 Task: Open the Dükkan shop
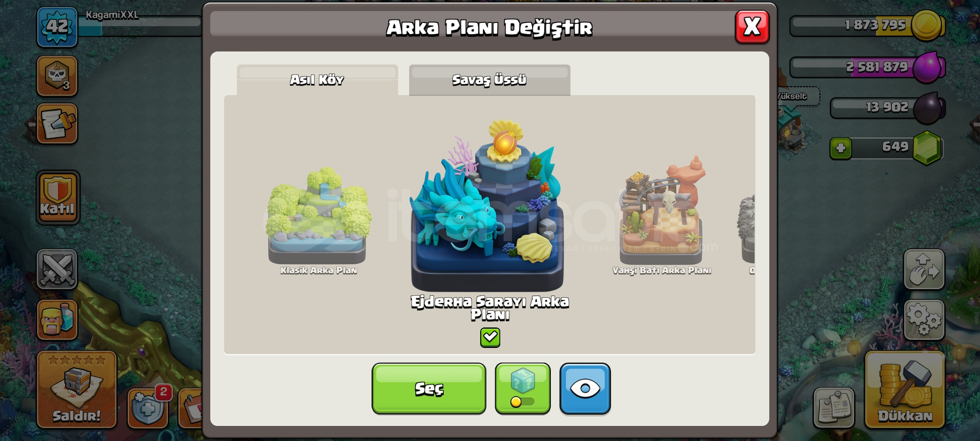[905, 390]
